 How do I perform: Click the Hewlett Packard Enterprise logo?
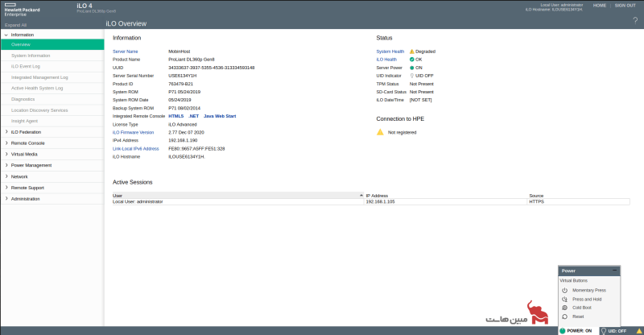[x=22, y=10]
